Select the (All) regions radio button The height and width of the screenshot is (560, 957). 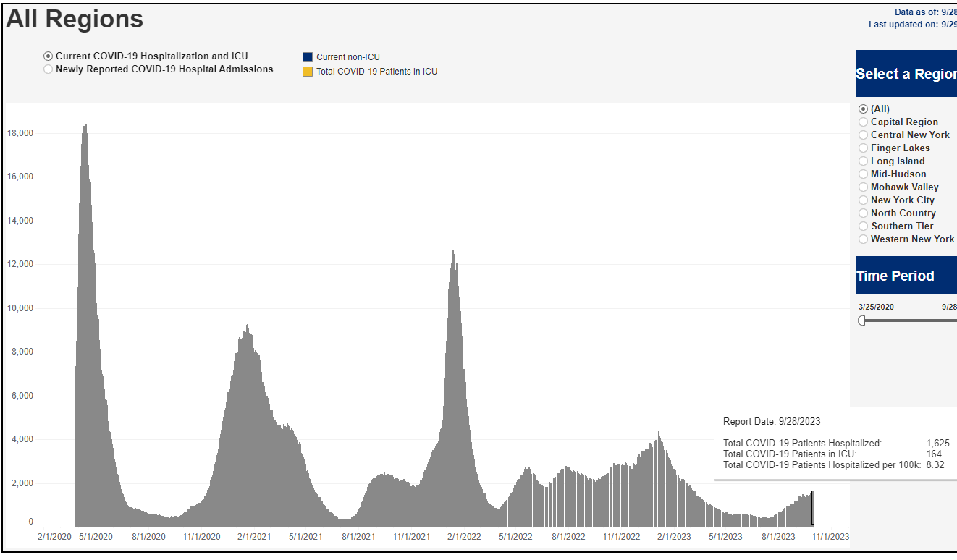click(x=863, y=109)
